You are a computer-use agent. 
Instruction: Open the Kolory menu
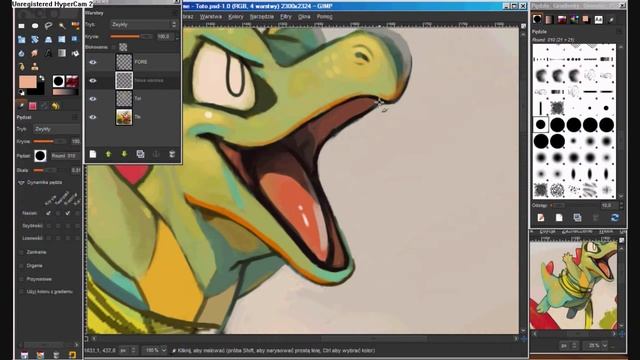[x=236, y=17]
